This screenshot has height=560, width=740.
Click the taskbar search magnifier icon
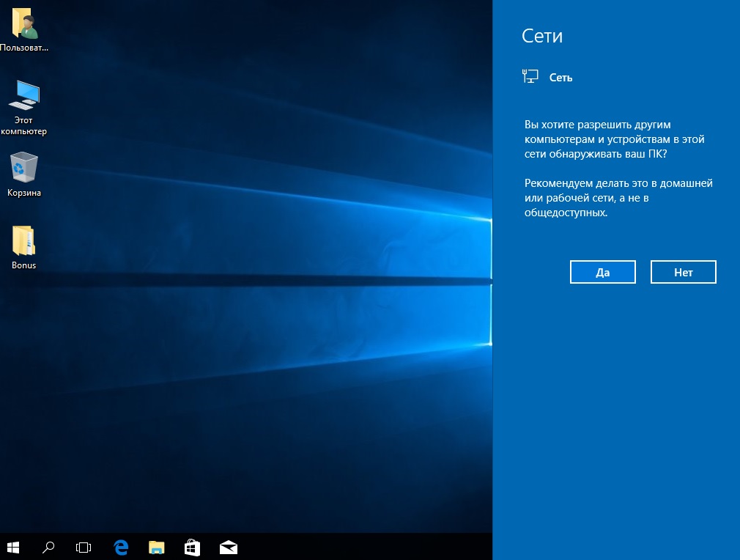click(48, 547)
